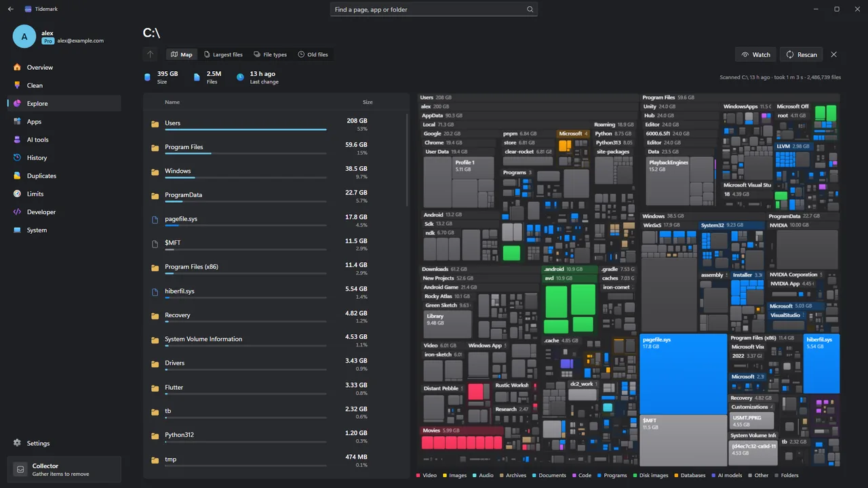Screen dimensions: 868x488
Task: Click the search magnifier icon
Action: coord(530,9)
